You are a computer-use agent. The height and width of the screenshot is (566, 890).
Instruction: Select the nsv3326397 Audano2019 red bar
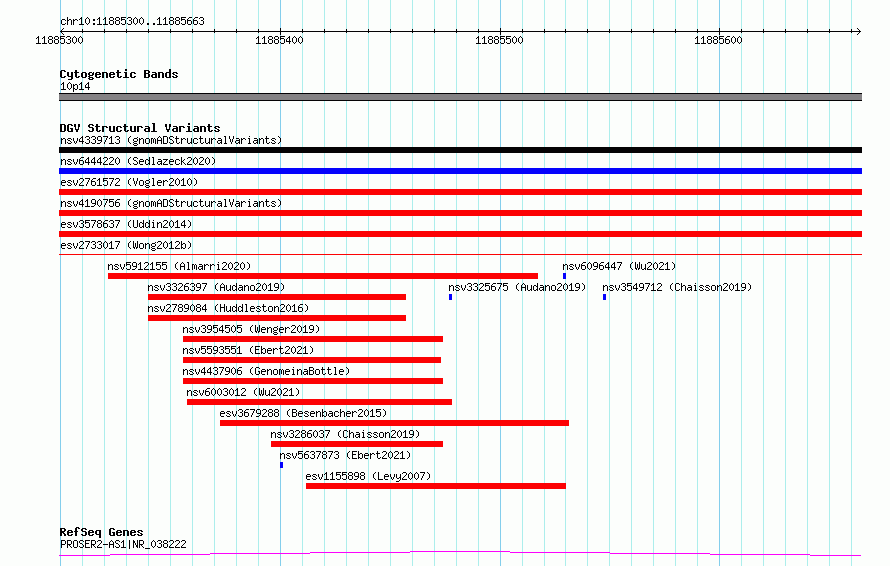click(277, 297)
